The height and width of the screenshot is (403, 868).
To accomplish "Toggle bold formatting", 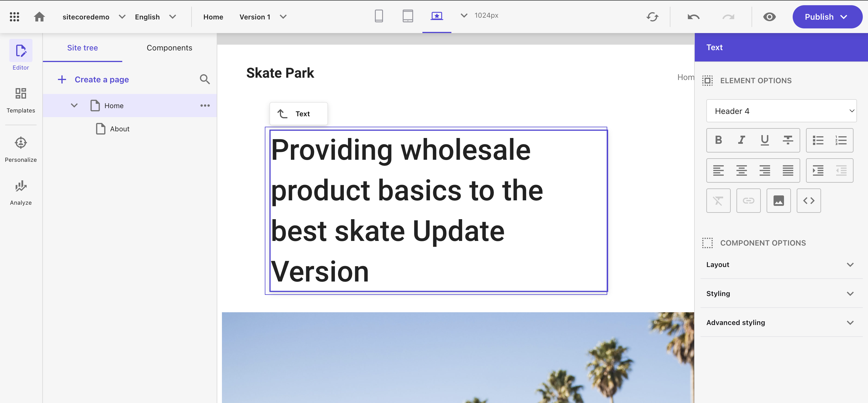I will pyautogui.click(x=719, y=140).
